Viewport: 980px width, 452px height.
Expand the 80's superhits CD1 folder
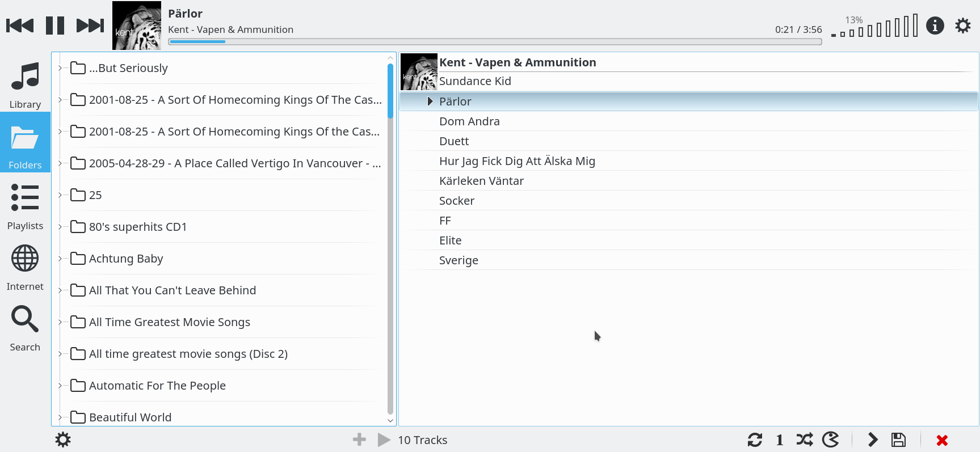point(60,227)
